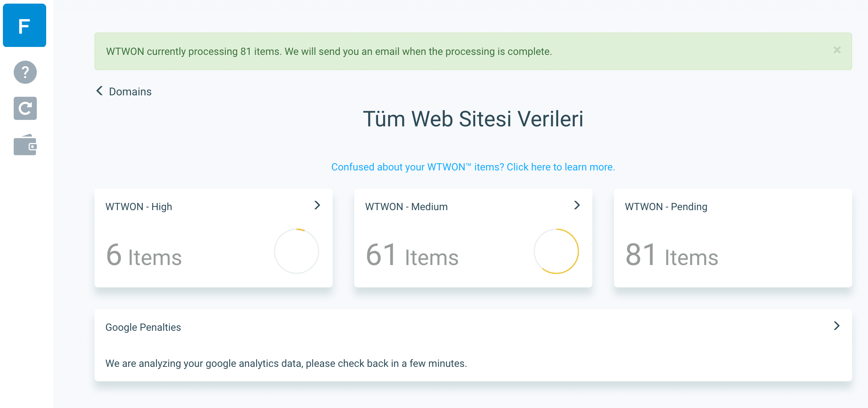Open the help question mark icon
868x408 pixels.
point(25,72)
